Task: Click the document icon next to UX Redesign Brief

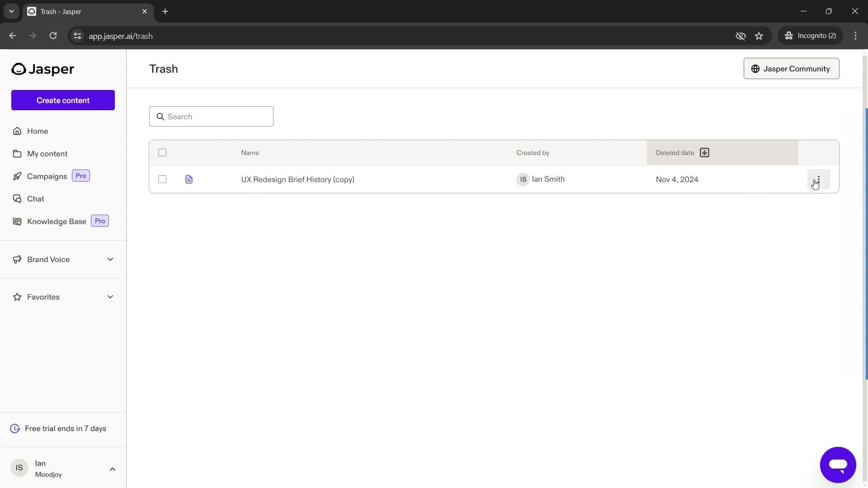Action: pos(189,179)
